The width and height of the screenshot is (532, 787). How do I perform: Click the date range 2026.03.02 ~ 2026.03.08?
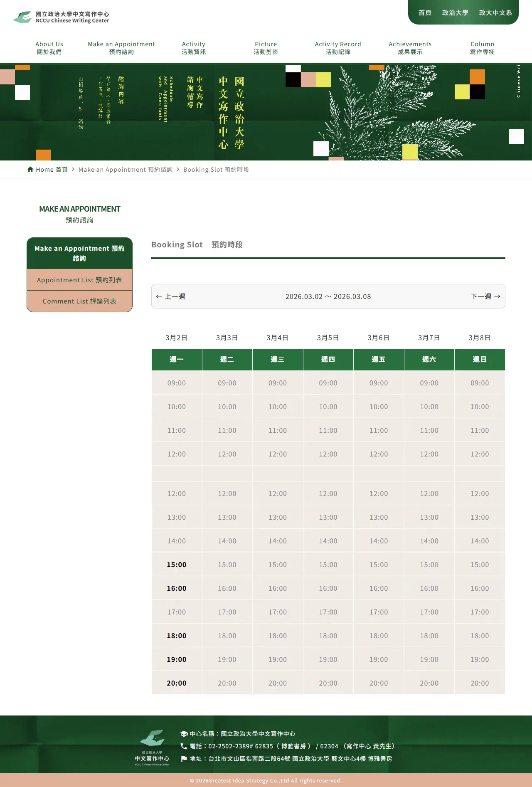point(328,296)
